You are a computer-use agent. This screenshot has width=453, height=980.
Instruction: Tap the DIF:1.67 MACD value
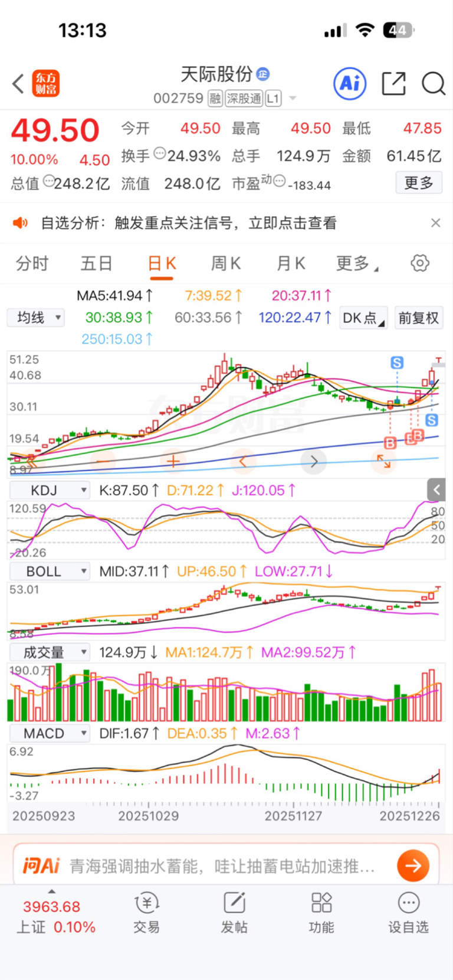click(x=129, y=733)
